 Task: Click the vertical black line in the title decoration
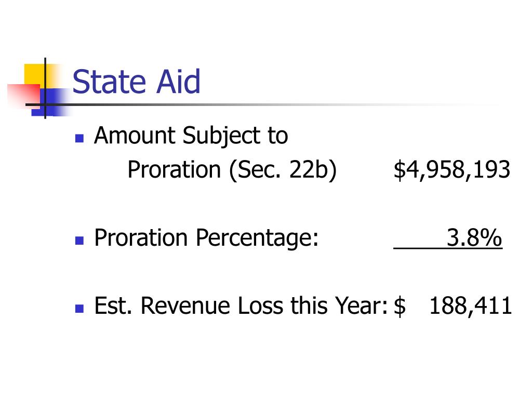45,88
